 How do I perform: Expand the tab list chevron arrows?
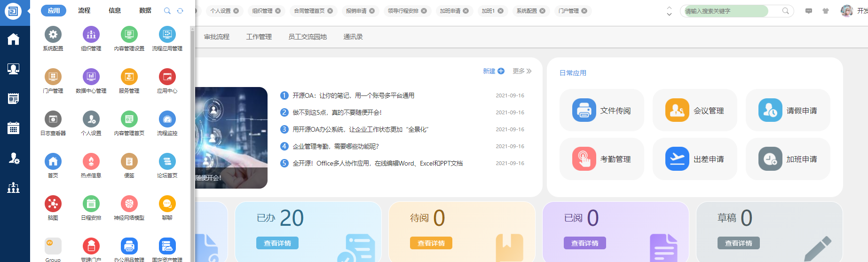pos(669,11)
